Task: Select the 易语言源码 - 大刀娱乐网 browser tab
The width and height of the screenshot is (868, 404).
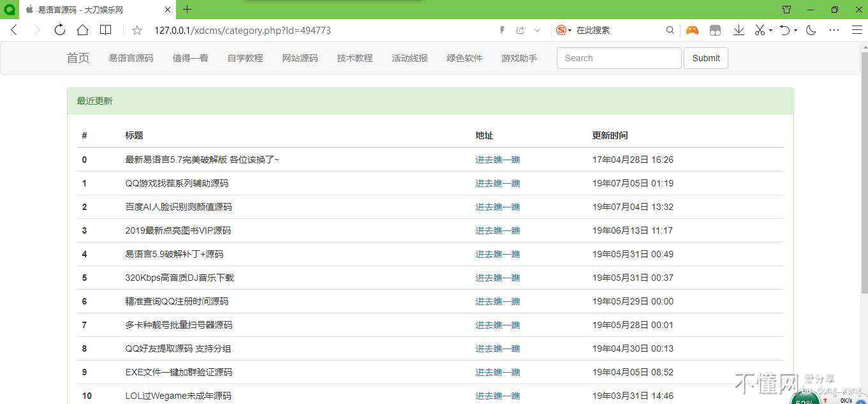Action: [98, 10]
